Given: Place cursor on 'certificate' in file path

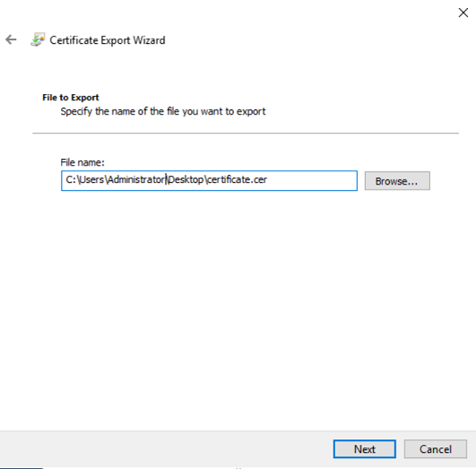Looking at the screenshot, I should pos(229,179).
